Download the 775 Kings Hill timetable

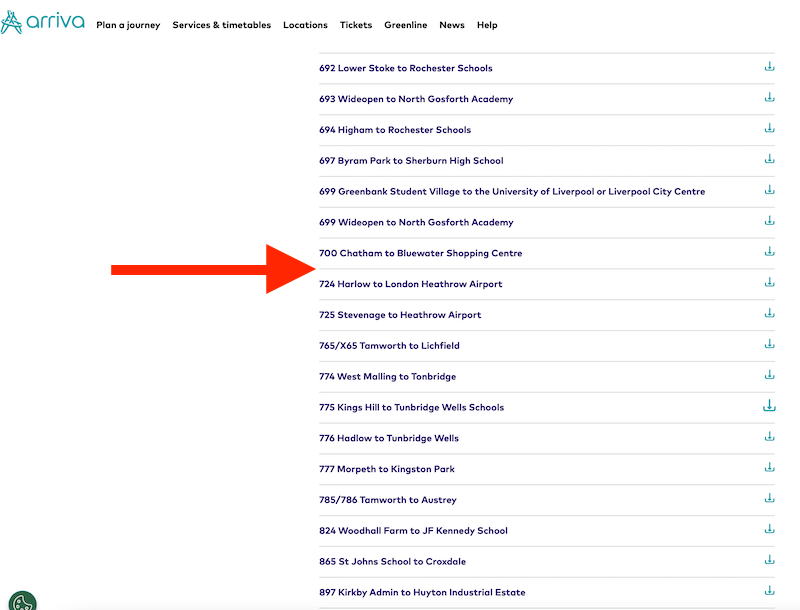pos(769,406)
